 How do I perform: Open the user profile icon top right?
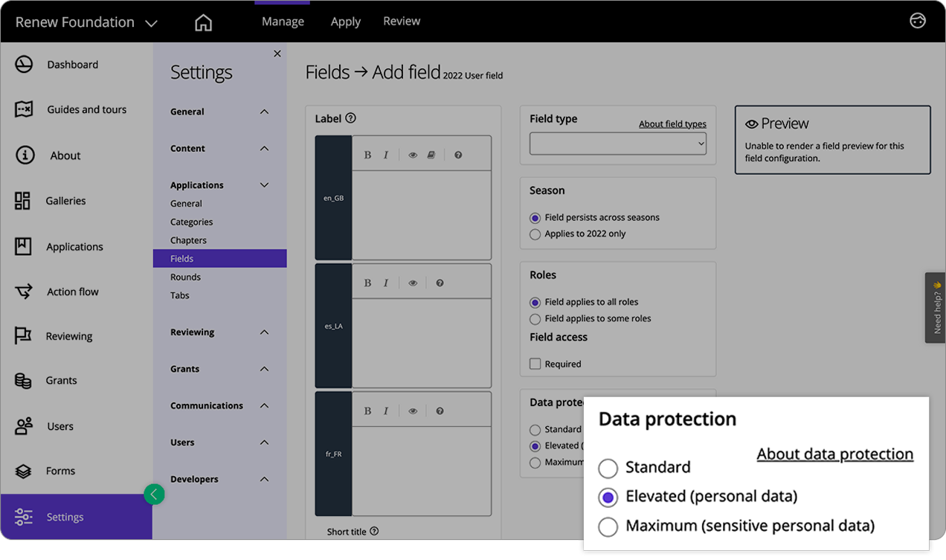click(x=917, y=21)
